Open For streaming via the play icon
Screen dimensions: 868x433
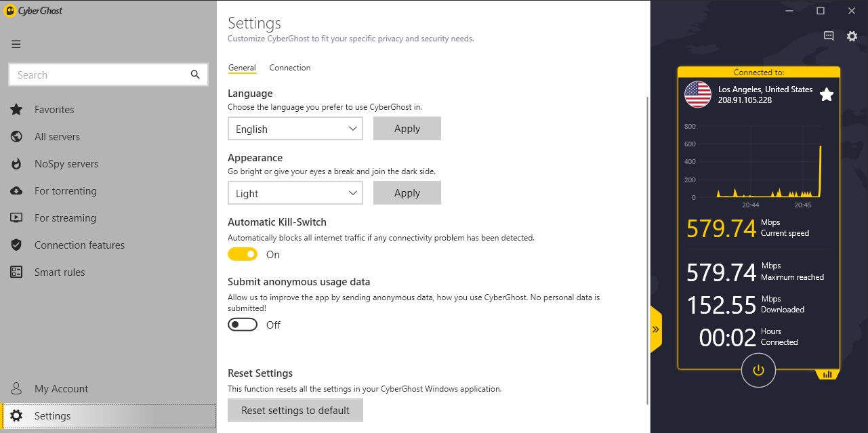(x=17, y=218)
